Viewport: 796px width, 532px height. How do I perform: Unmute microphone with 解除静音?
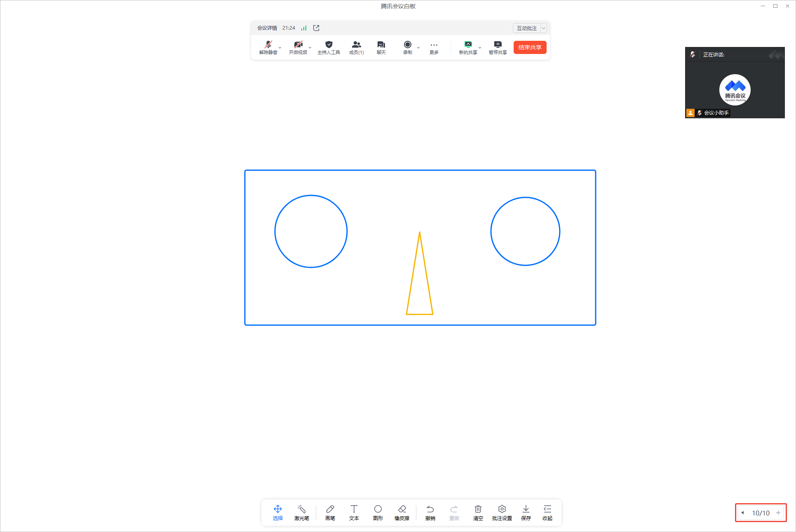coord(268,47)
